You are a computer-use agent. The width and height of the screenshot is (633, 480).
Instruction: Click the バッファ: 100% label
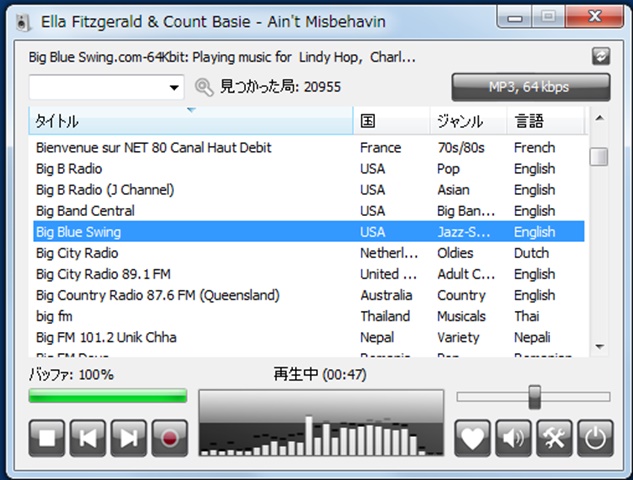71,375
